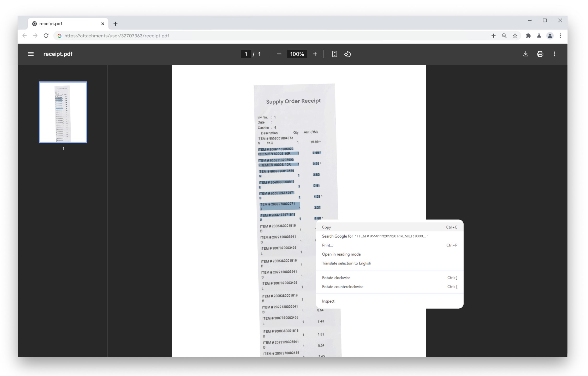Zoom out with the minus icon
This screenshot has height=376, width=588.
(x=279, y=54)
